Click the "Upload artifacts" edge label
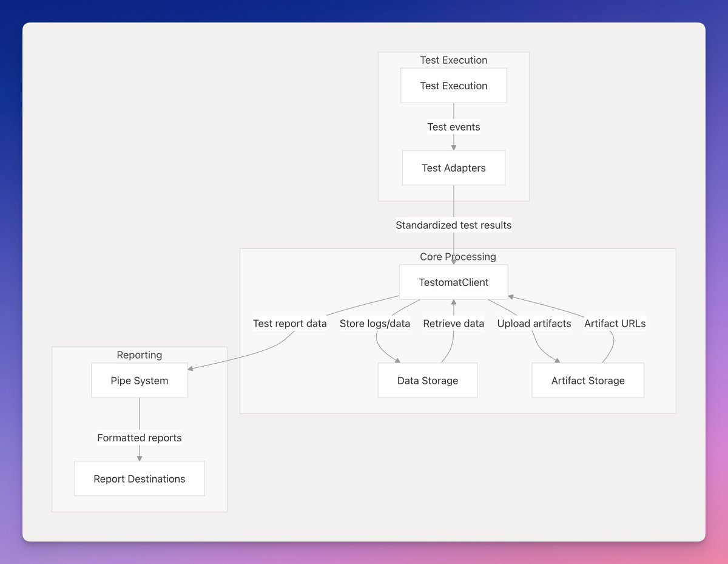The height and width of the screenshot is (564, 728). (x=534, y=324)
